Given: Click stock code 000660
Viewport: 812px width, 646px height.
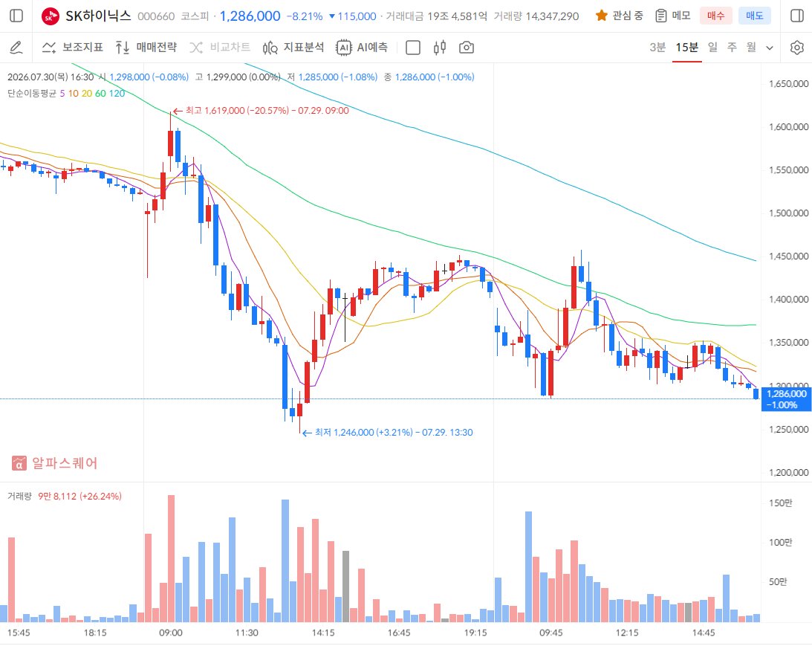Looking at the screenshot, I should coord(156,16).
